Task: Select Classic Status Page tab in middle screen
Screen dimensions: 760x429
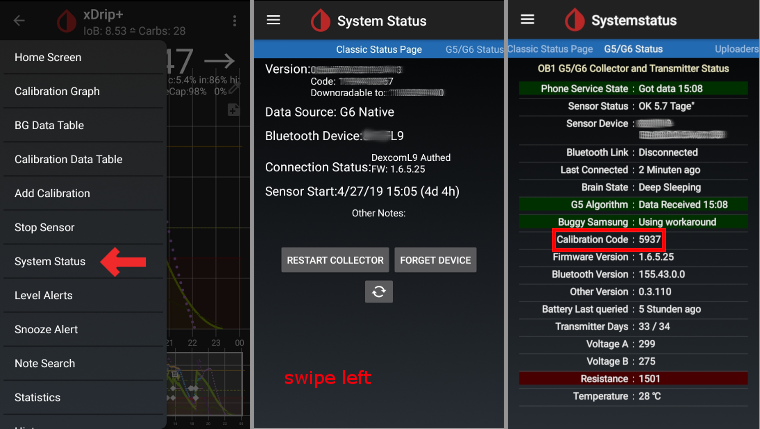Action: click(379, 49)
